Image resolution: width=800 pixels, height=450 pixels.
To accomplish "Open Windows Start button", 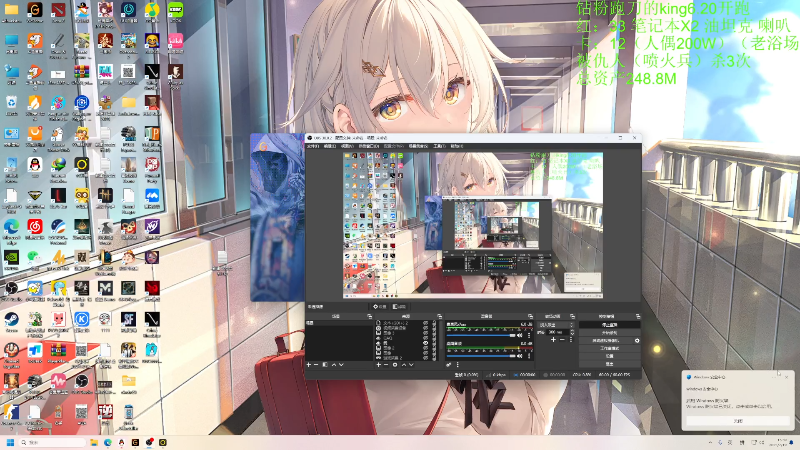I will (x=10, y=442).
